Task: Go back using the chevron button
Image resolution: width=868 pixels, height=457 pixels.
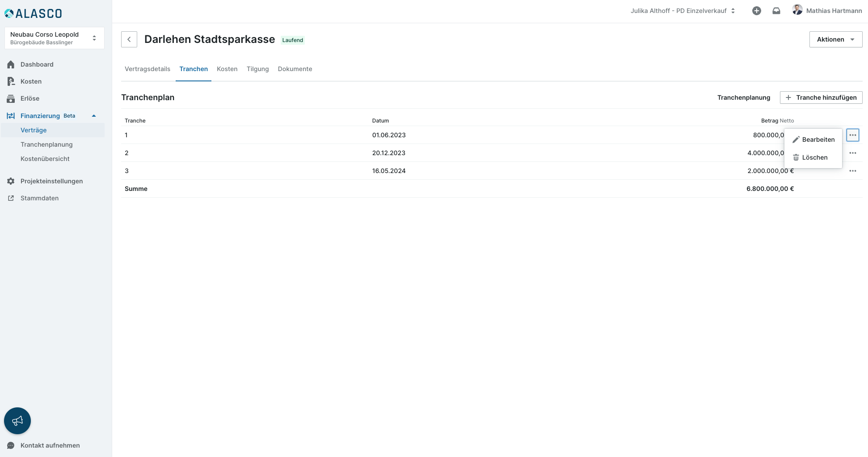Action: click(129, 39)
